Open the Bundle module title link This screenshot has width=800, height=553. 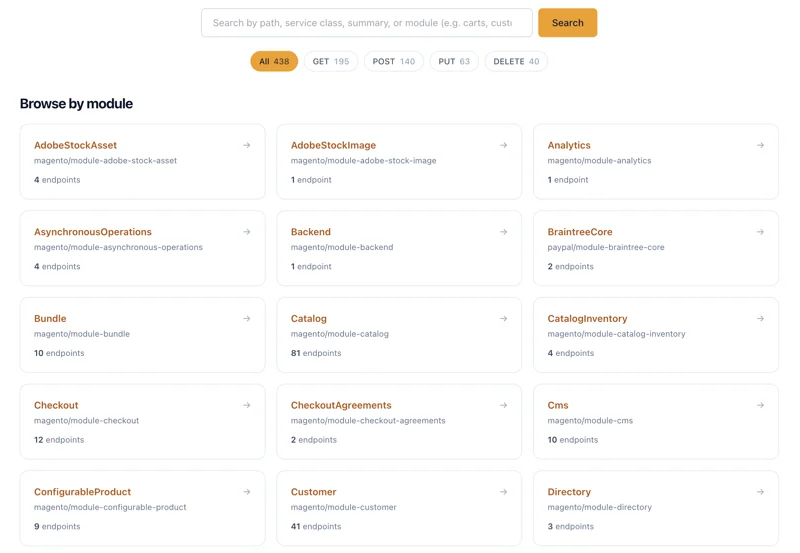pyautogui.click(x=50, y=319)
